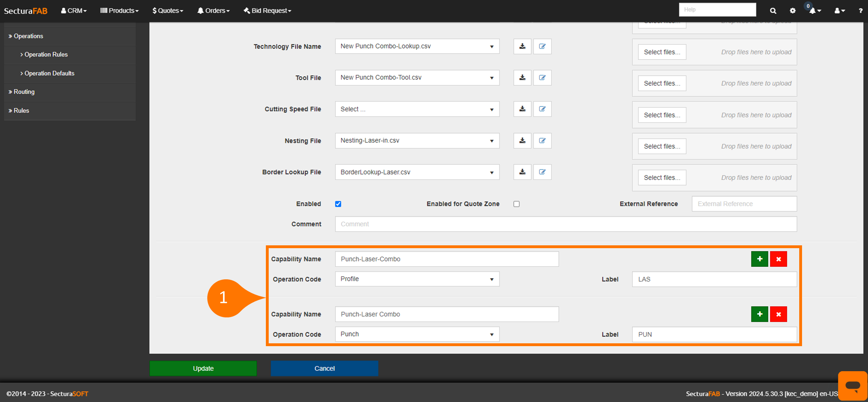
Task: Open the Operation Code Punch dropdown
Action: [417, 334]
